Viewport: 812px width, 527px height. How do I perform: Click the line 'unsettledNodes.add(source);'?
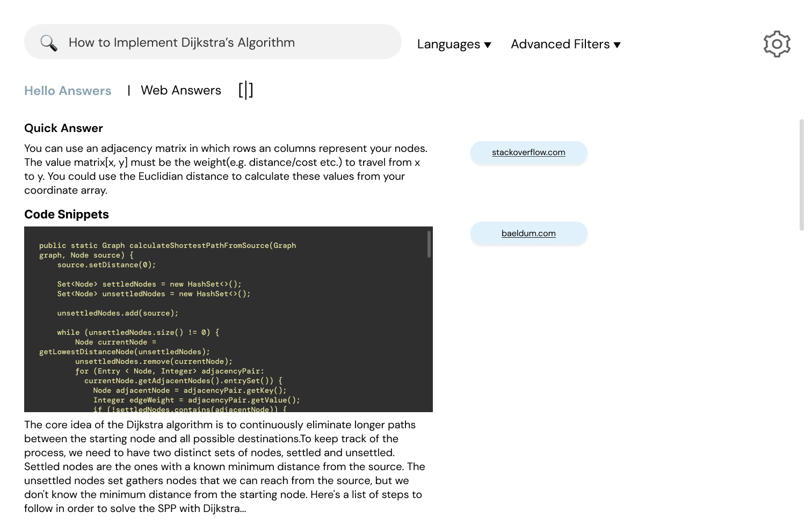coord(118,313)
